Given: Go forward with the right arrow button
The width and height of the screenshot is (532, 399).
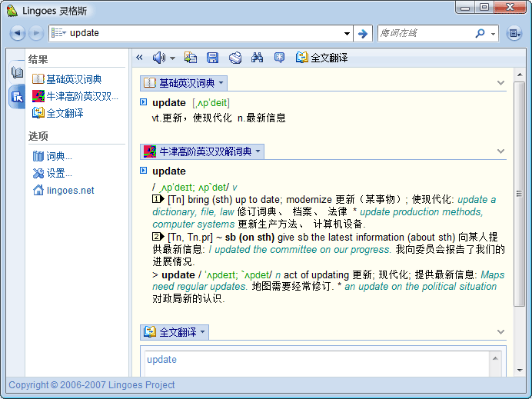Looking at the screenshot, I should pyautogui.click(x=35, y=33).
